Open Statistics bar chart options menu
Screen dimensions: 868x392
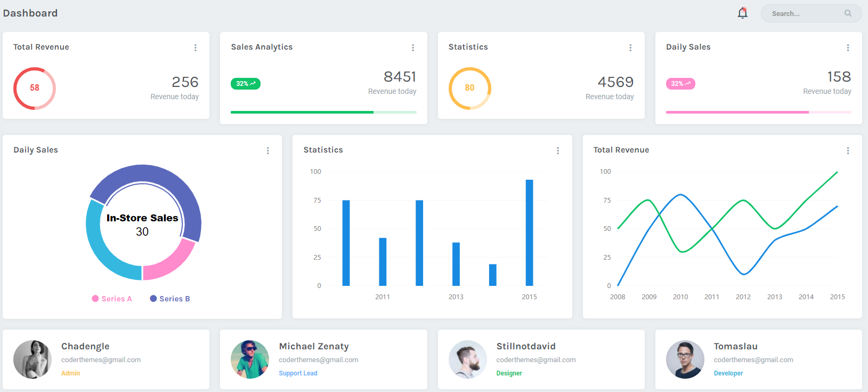click(x=558, y=151)
